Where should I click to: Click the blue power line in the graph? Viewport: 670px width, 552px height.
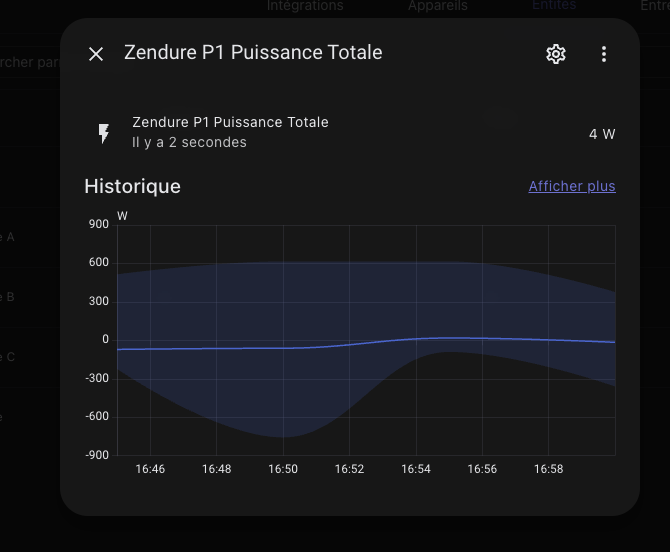point(250,348)
